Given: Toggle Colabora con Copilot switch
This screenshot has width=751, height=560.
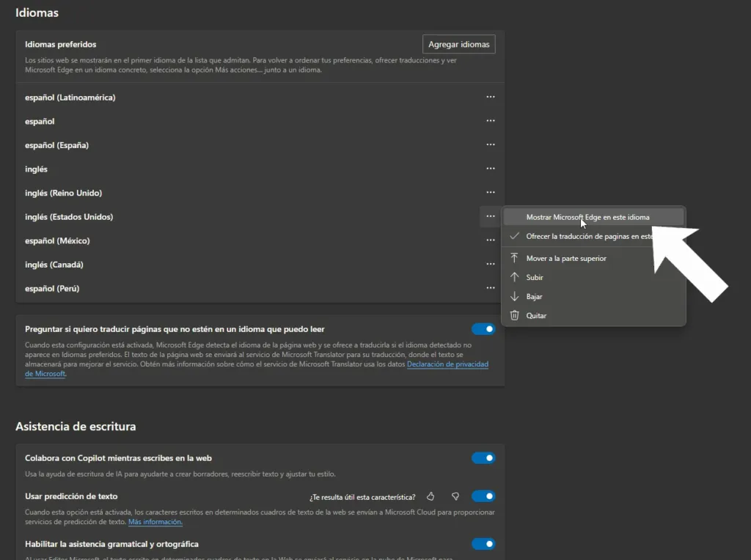Looking at the screenshot, I should 483,459.
